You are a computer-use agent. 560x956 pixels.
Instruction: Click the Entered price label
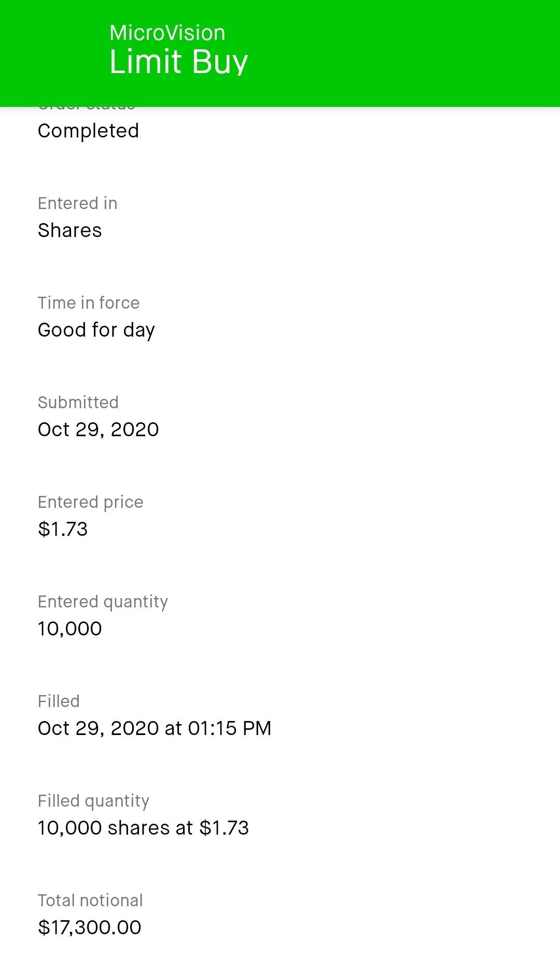coord(90,502)
